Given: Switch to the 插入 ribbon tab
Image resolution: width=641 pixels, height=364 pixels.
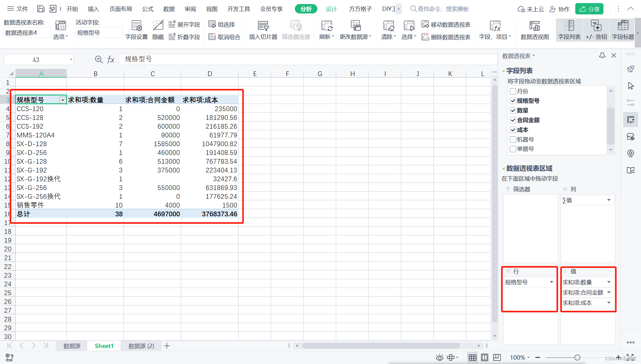Looking at the screenshot, I should click(x=93, y=9).
